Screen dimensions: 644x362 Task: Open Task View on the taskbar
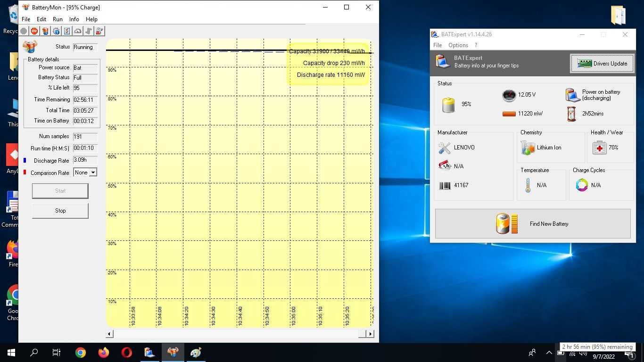(57, 353)
